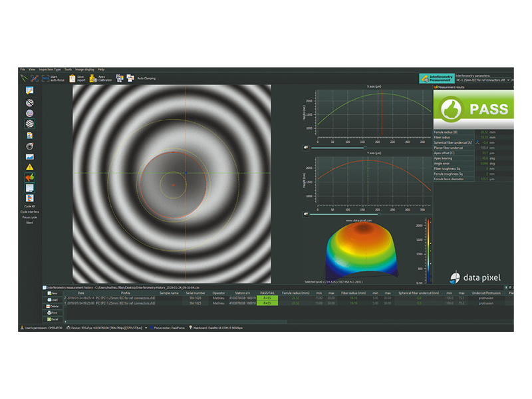Click the New button in history panel
This screenshot has height=399, width=532.
click(53, 293)
